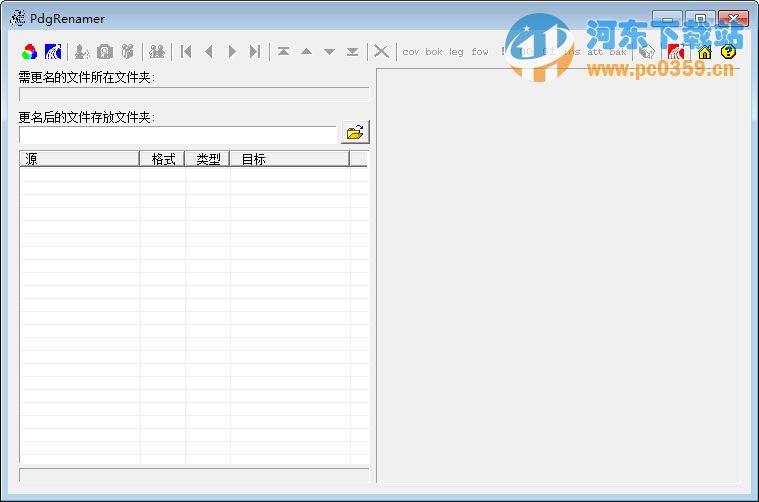Click the 'bok' toolbar button
Screen dimensions: 759x502
[x=434, y=51]
